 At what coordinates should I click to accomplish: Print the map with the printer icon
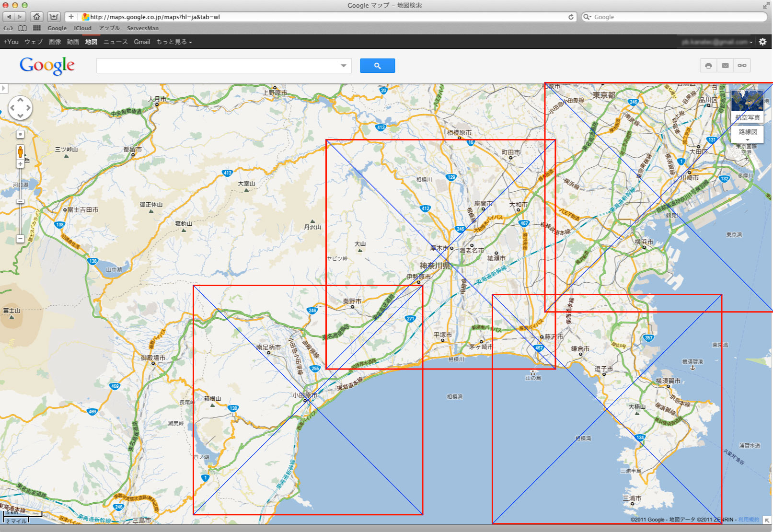point(708,66)
